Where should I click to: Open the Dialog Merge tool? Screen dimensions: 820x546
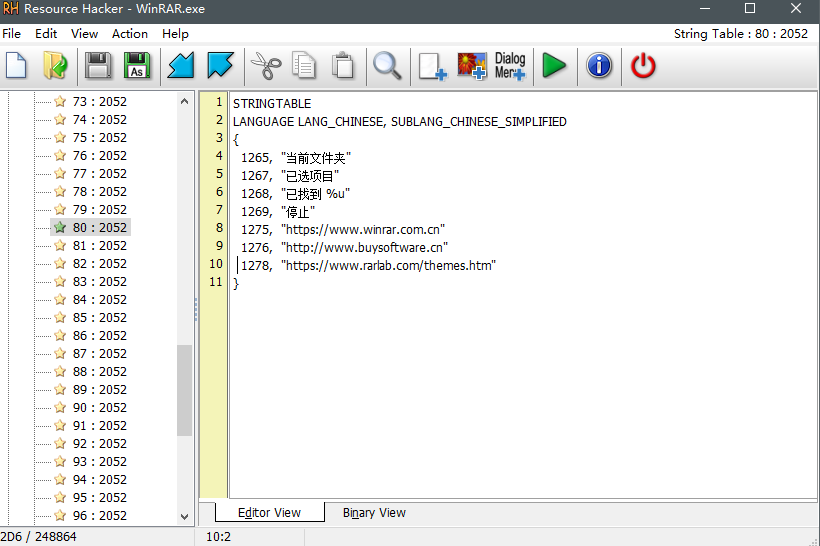(x=510, y=67)
